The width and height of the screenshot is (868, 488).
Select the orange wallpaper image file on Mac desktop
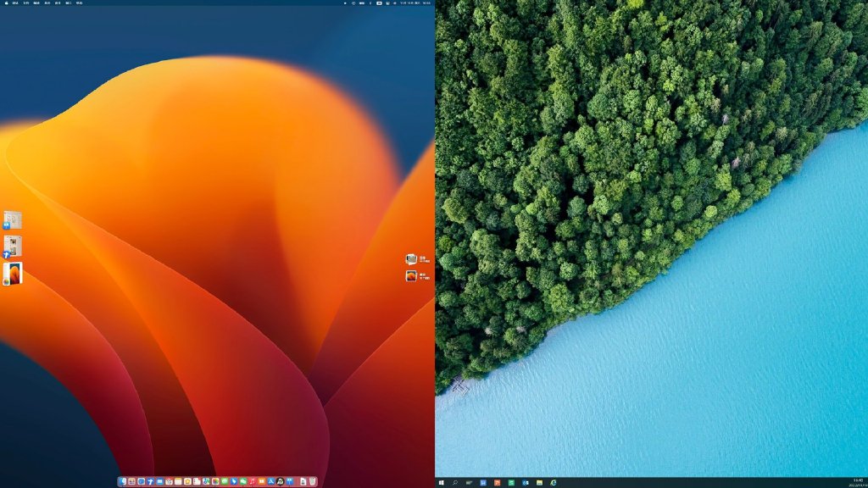point(411,275)
